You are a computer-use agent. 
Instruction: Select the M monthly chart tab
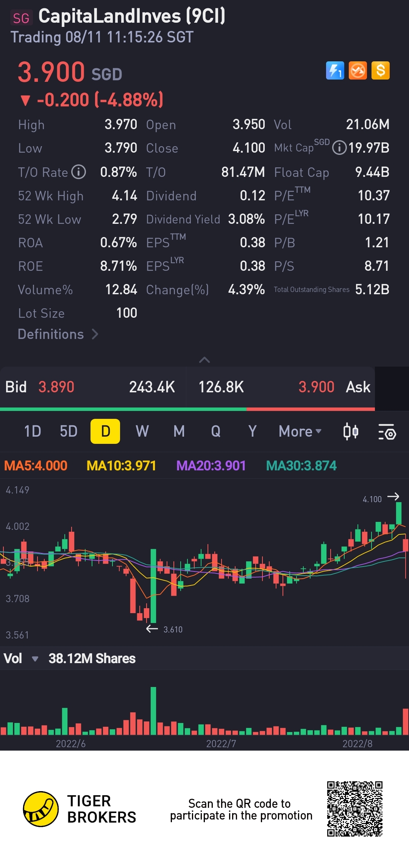click(x=179, y=431)
